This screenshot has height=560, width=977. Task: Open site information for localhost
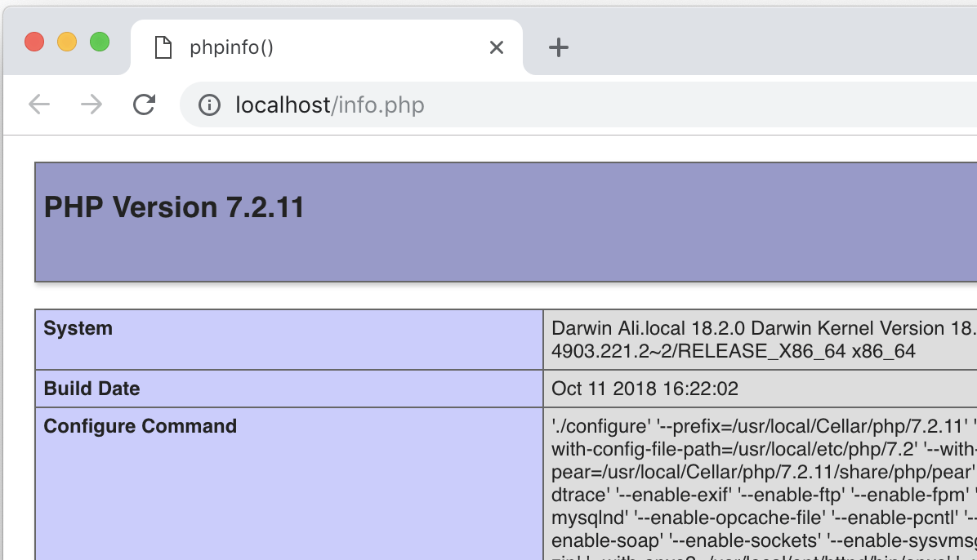[210, 105]
